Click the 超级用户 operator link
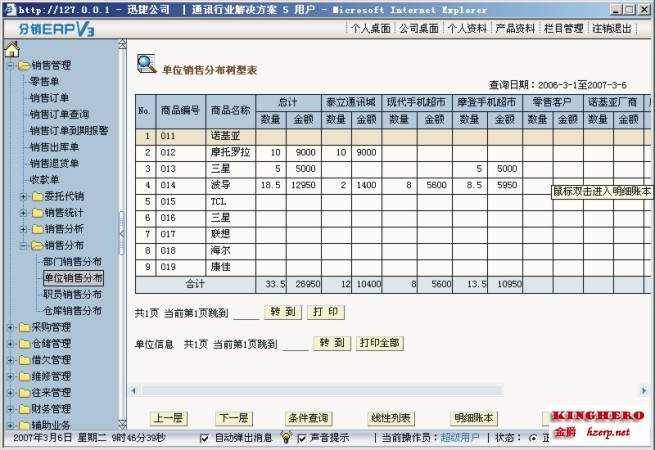 460,438
